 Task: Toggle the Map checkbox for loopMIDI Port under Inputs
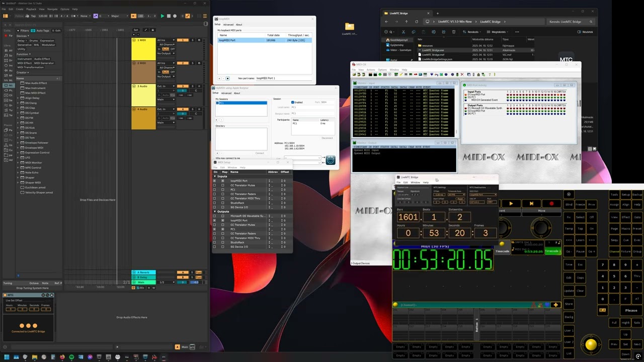(x=223, y=180)
